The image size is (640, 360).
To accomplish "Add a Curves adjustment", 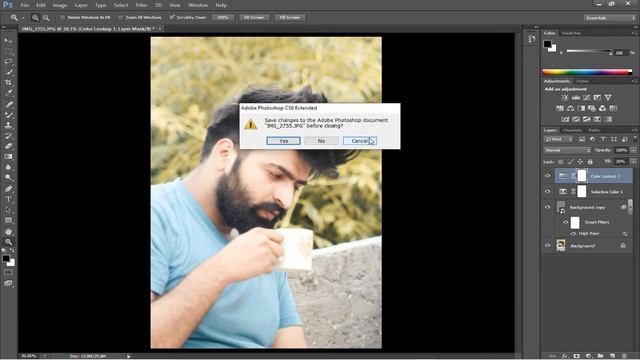I will (587, 98).
